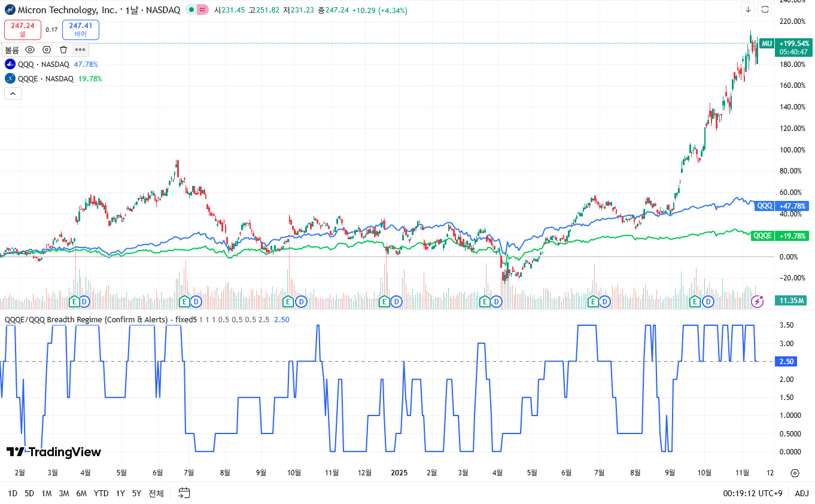The image size is (815, 504).
Task: Click the 220.00% price scale label
Action: (792, 22)
